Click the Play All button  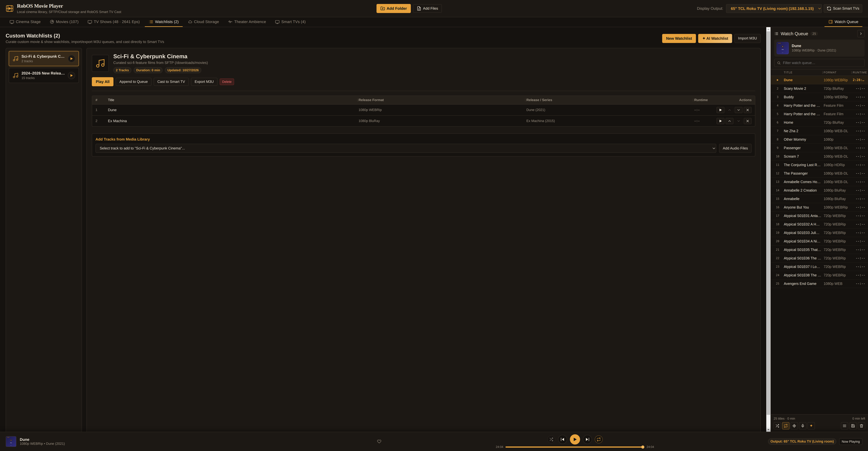click(x=102, y=82)
